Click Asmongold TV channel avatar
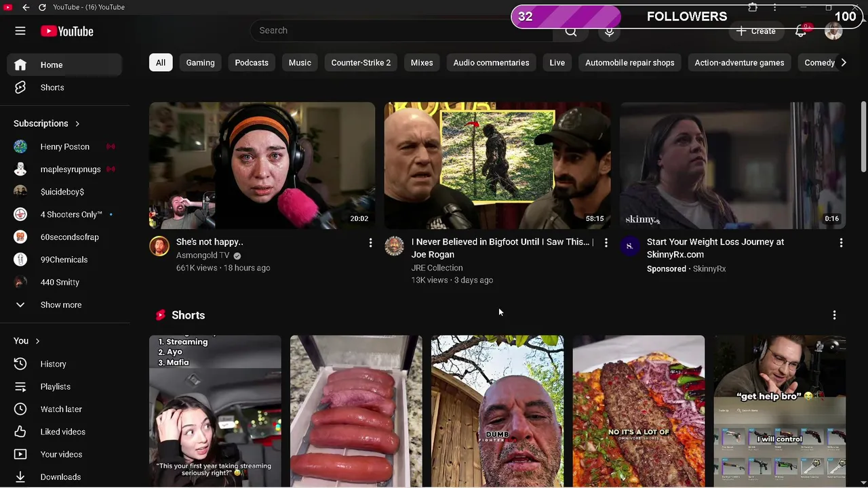This screenshot has height=488, width=868. [x=159, y=246]
